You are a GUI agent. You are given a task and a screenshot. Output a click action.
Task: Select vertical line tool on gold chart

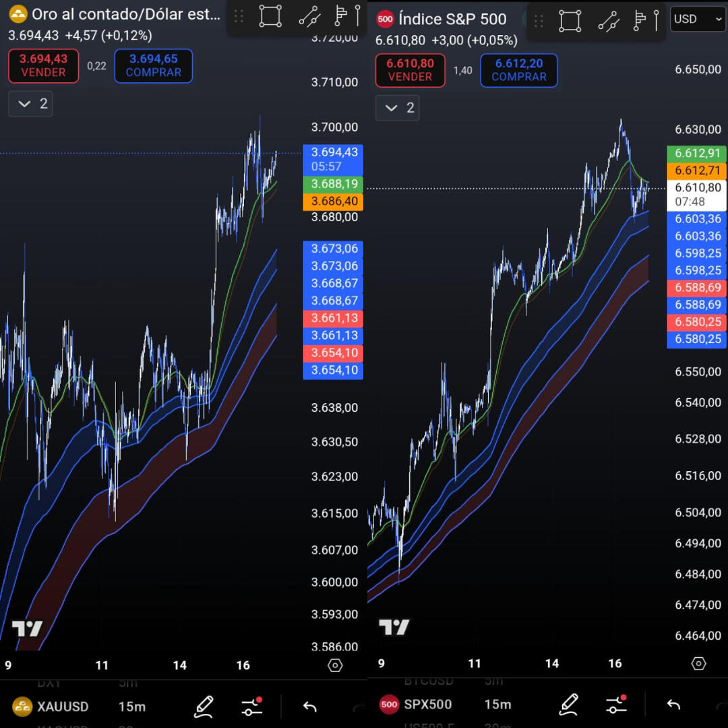click(x=358, y=16)
